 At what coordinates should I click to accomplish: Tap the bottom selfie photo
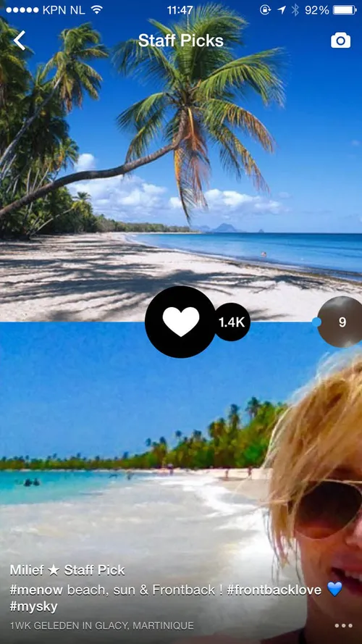tap(180, 483)
